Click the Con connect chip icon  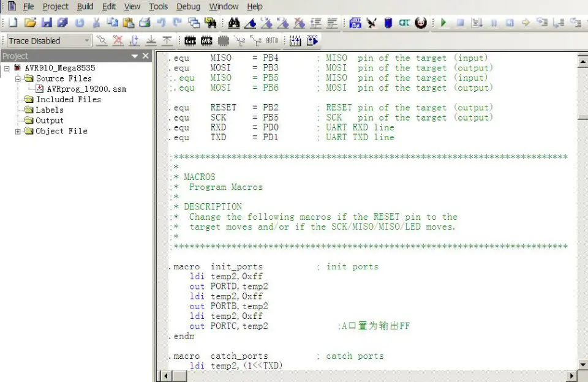coord(190,40)
